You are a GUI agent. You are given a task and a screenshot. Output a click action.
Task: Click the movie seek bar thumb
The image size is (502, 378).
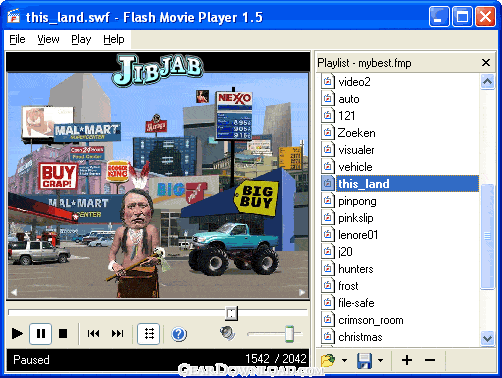(231, 313)
